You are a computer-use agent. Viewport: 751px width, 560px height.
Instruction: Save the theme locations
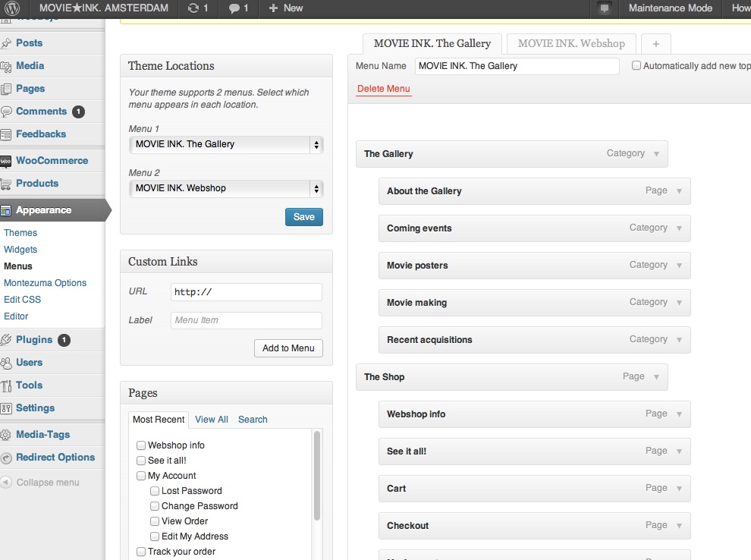pyautogui.click(x=304, y=217)
